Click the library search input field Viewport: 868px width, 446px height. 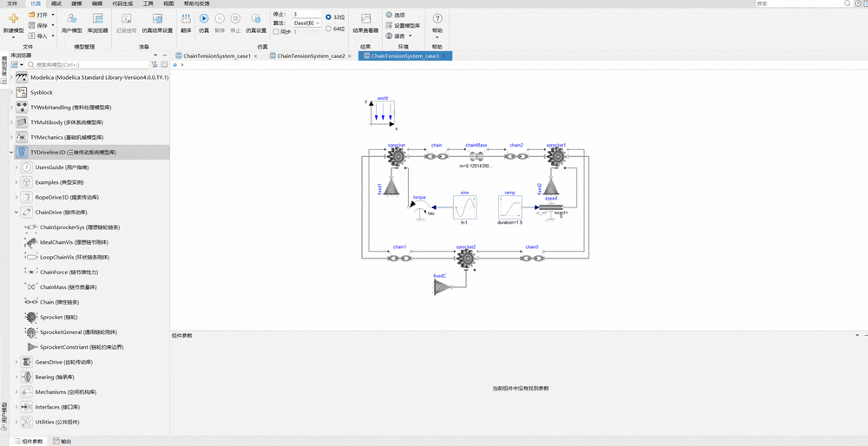(88, 65)
